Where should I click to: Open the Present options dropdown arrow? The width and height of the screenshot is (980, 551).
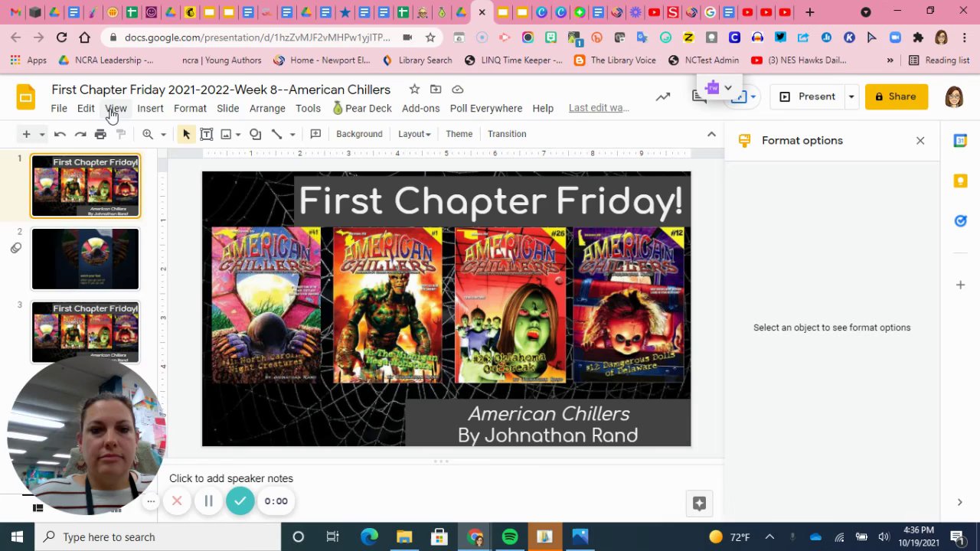coord(851,97)
